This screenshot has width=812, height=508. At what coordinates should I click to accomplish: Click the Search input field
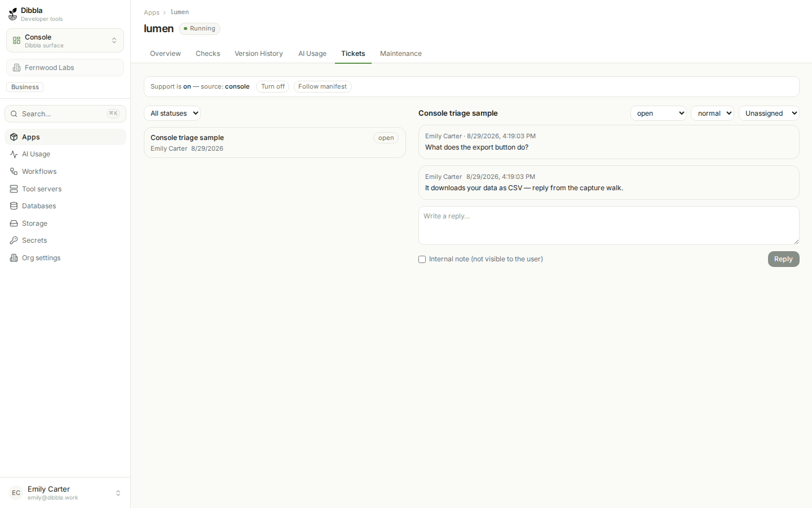[65, 114]
